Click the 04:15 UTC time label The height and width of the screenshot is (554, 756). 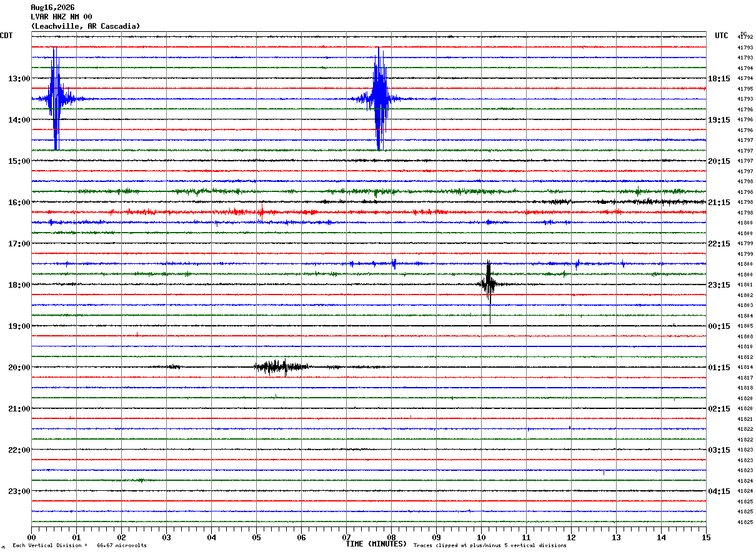click(719, 491)
